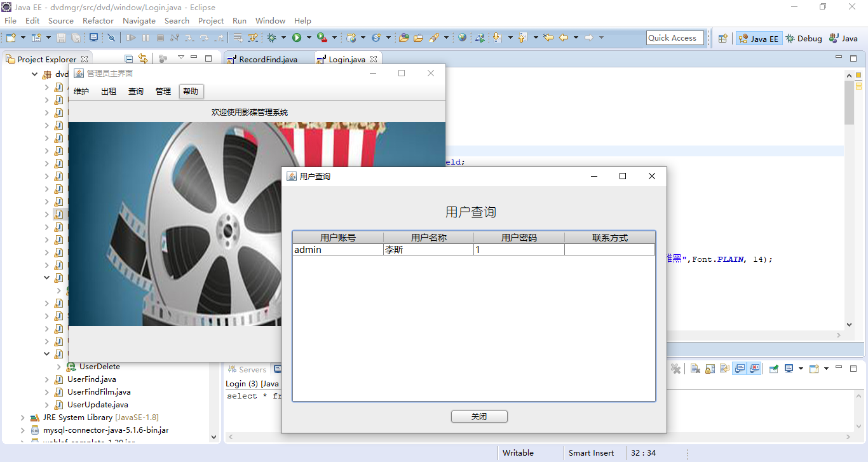Open Project Explorer View Menu triangle
This screenshot has height=462, width=868.
(180, 58)
